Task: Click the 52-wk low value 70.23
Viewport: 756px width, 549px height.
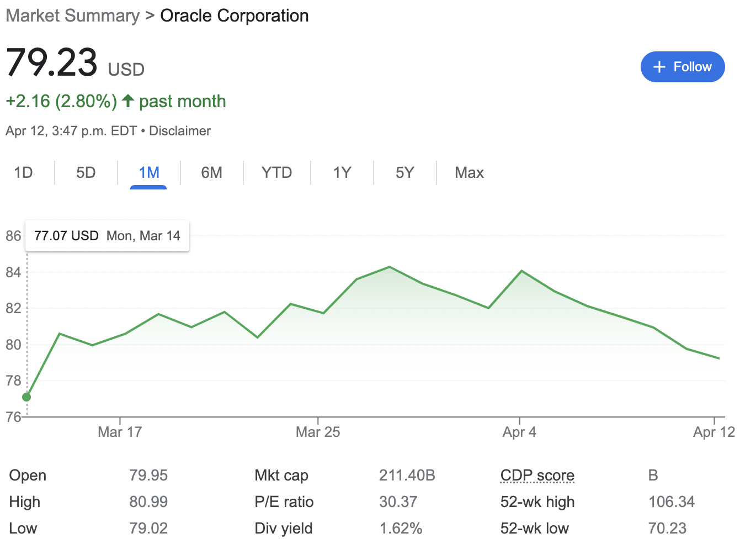Action: (x=667, y=528)
